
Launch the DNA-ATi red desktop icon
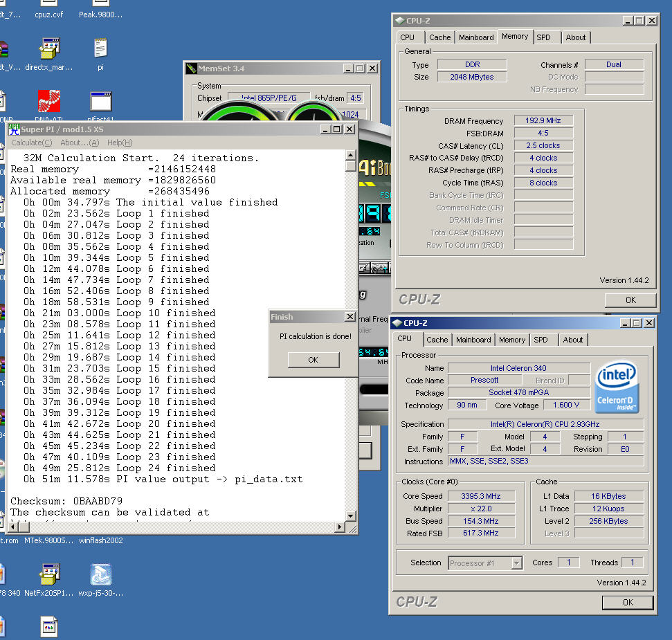point(49,100)
